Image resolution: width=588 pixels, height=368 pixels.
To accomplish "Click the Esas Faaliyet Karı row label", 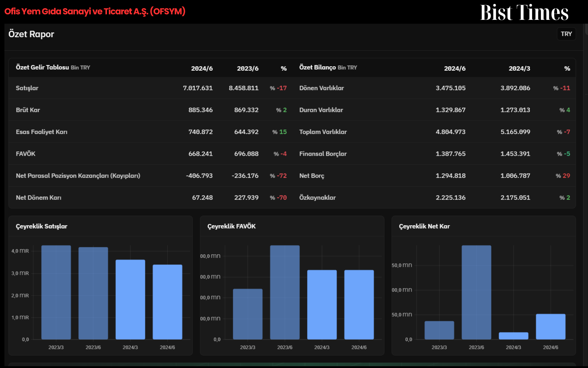I will (42, 132).
